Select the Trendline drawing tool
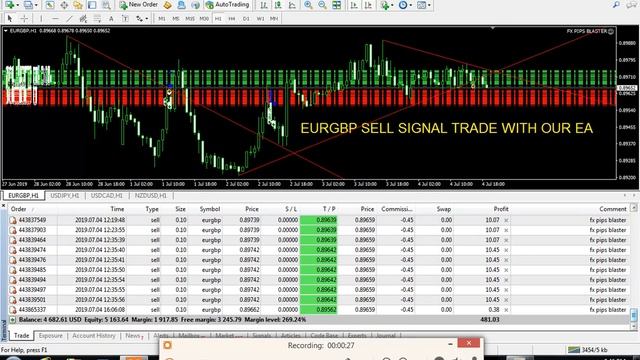The image size is (640, 360). coord(69,18)
